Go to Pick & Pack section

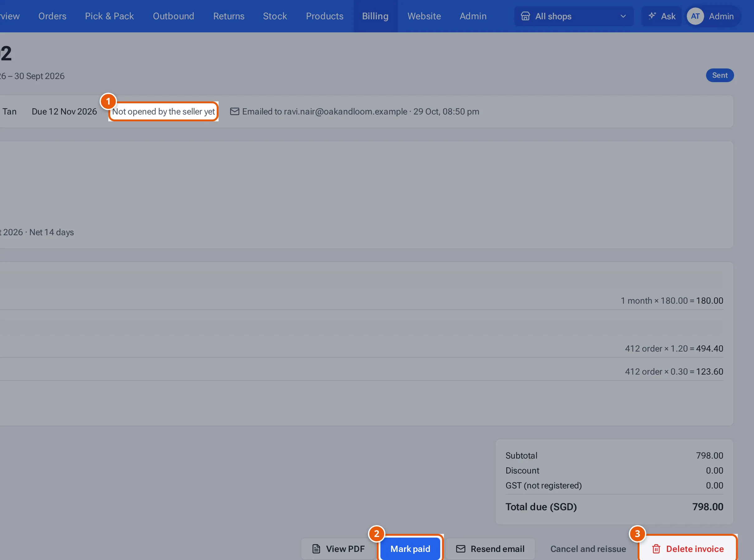pos(109,16)
